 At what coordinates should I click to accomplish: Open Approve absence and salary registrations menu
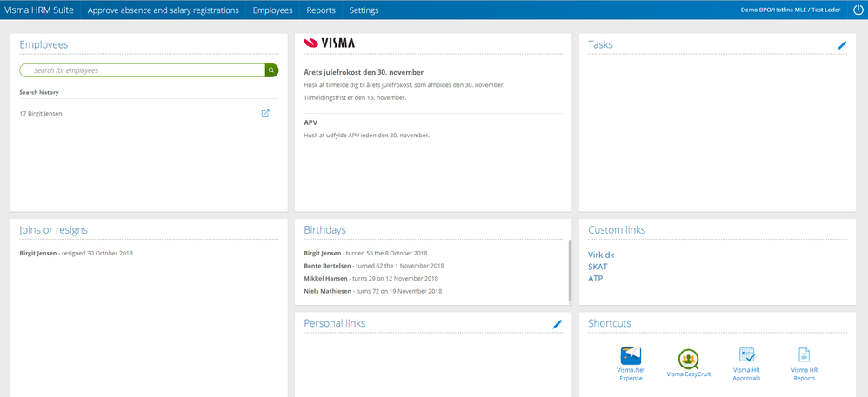tap(164, 10)
